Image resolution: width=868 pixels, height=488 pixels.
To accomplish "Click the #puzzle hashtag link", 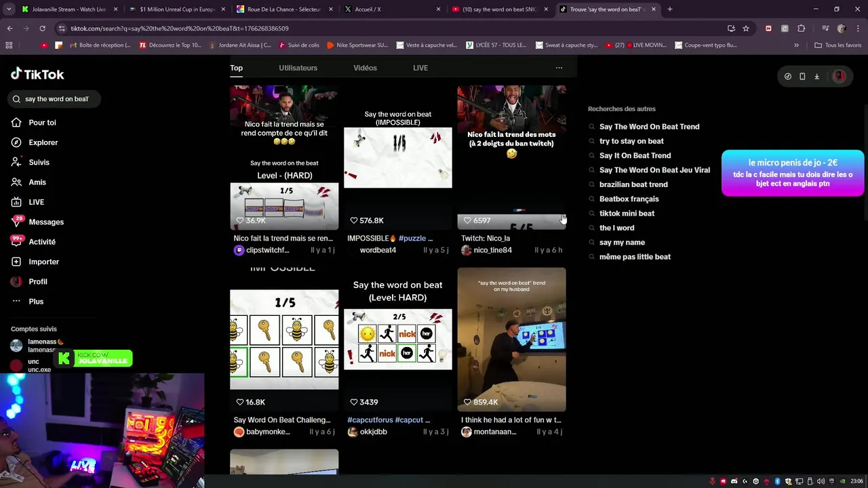I will pos(412,239).
